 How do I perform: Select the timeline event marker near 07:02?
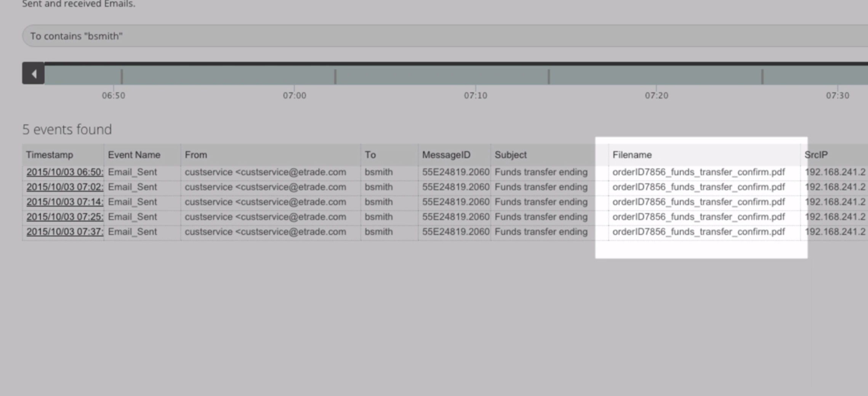click(335, 77)
